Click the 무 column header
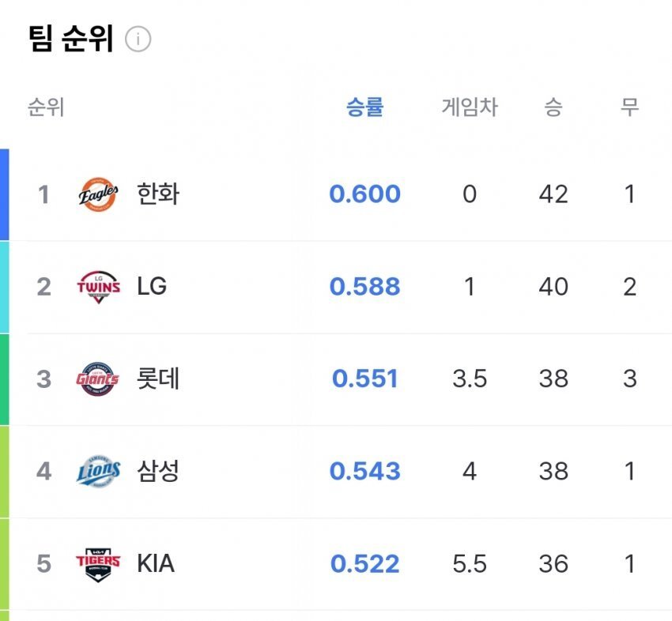The width and height of the screenshot is (672, 621). coord(629,108)
